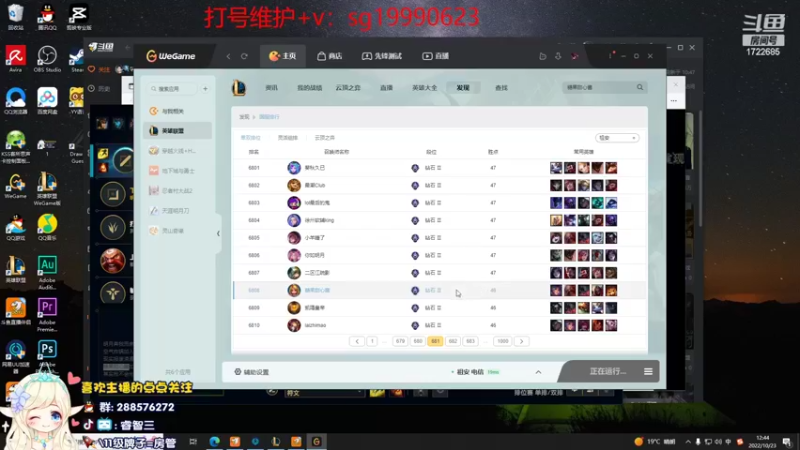Click rank 6802 player avatar

click(x=294, y=185)
